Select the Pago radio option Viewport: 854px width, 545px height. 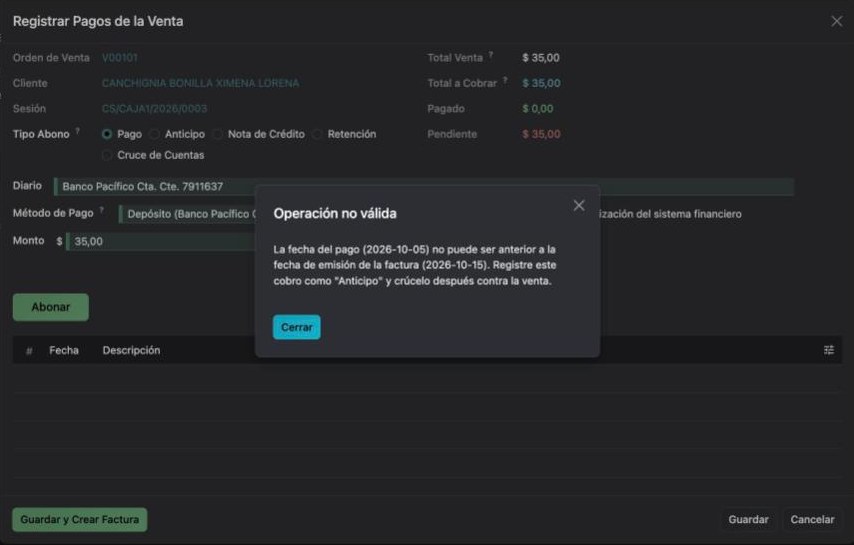pos(107,134)
